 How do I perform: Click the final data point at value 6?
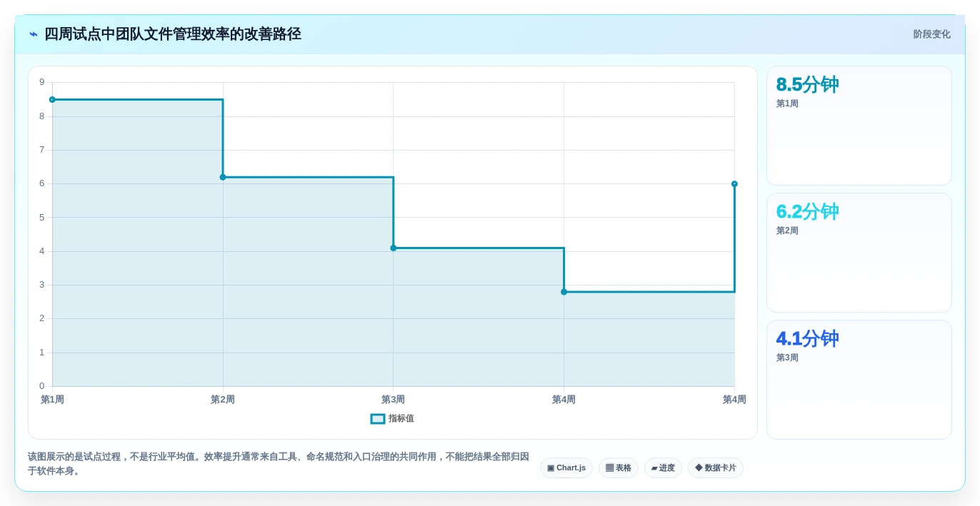coord(734,184)
